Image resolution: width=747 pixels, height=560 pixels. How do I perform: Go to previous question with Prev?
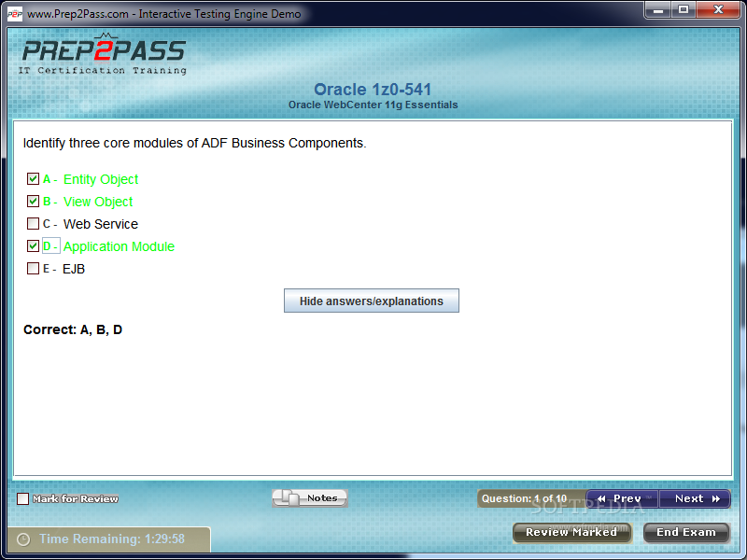click(x=622, y=498)
